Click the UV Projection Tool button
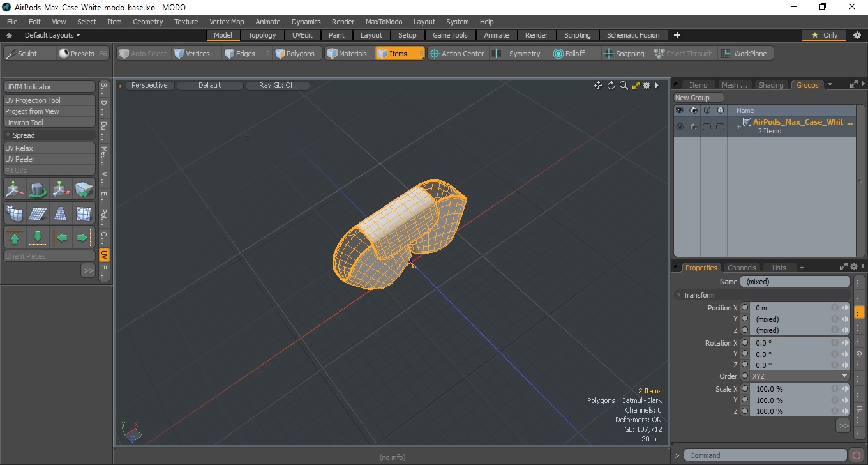868x465 pixels. point(50,100)
